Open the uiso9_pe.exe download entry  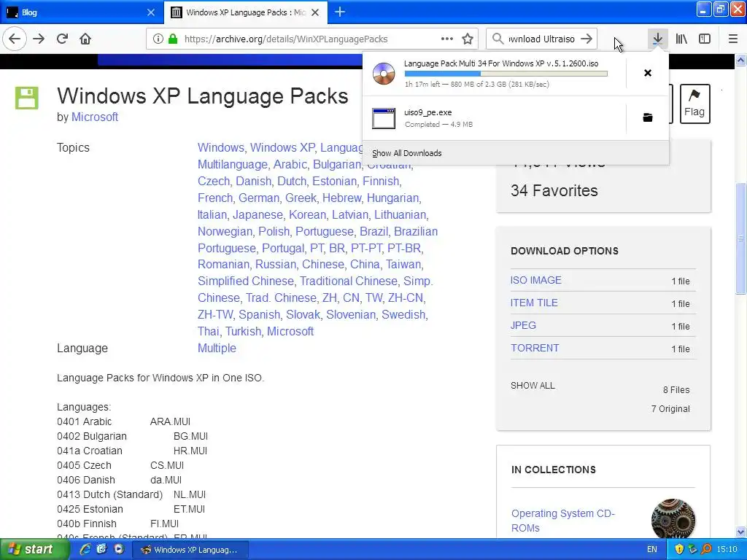[x=494, y=118]
